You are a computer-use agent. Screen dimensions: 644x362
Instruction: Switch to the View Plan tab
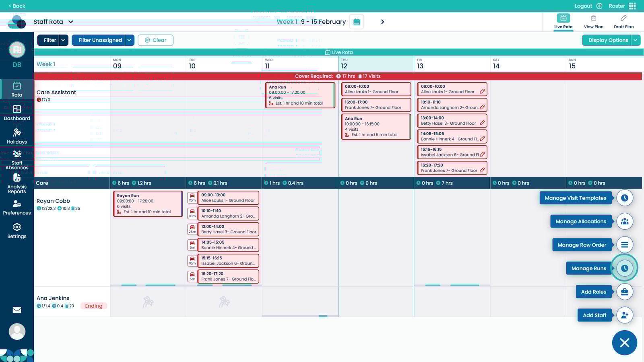pyautogui.click(x=593, y=22)
